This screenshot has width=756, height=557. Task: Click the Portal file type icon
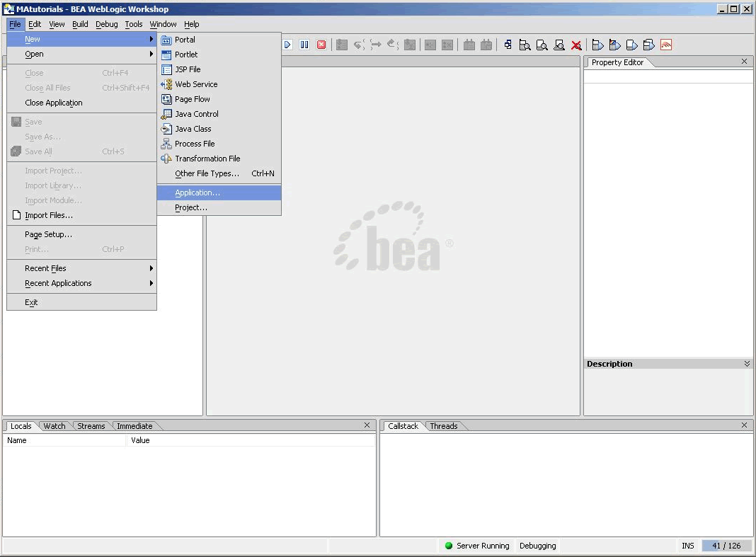coord(166,40)
